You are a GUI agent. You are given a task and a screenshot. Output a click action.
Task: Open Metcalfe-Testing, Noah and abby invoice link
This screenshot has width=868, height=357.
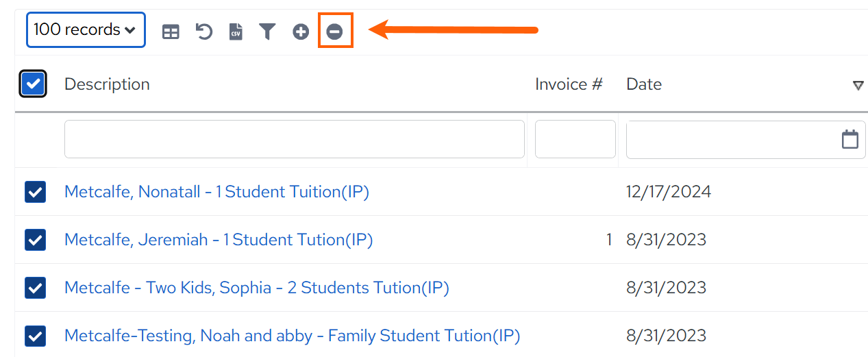pos(292,336)
